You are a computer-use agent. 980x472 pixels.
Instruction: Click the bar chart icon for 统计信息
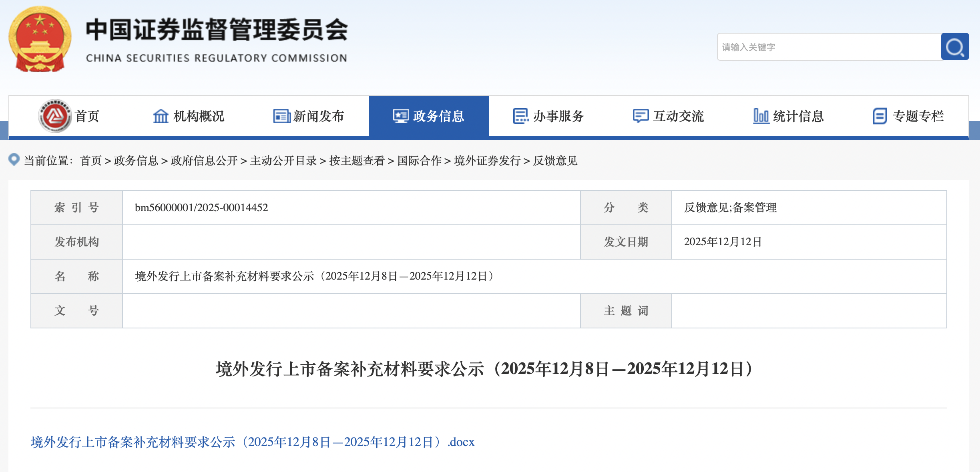coord(761,116)
